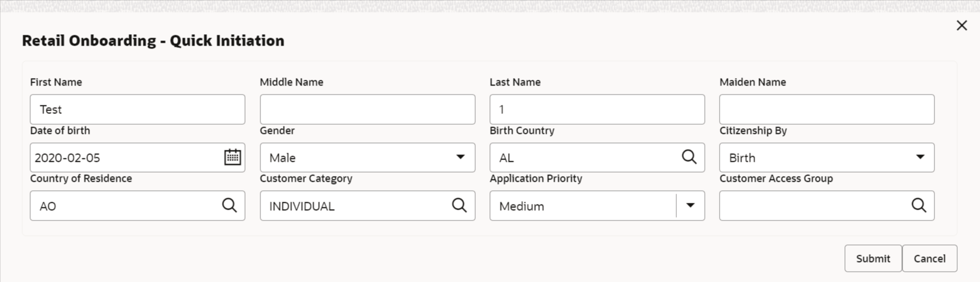Expand the Gender dropdown

[x=460, y=157]
